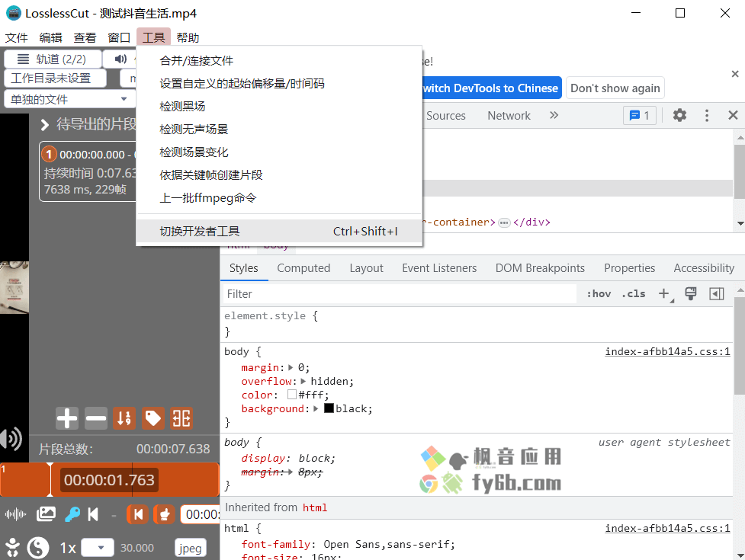Select 依据关键帧创建片段 menu item
The height and width of the screenshot is (560, 745).
279,174
